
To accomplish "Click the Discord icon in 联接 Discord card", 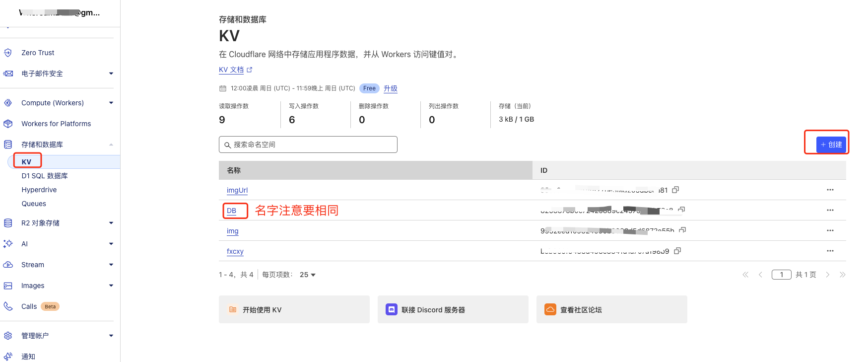I will pos(392,309).
